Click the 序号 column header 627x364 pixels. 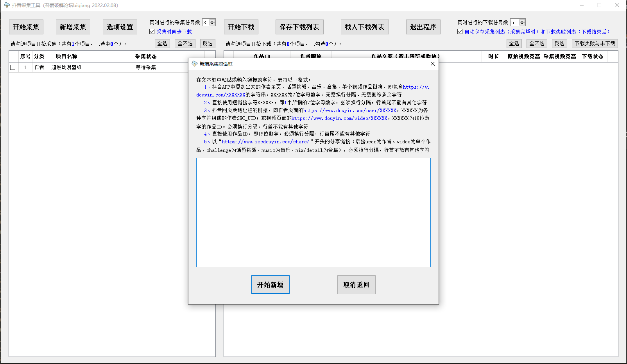(x=25, y=56)
